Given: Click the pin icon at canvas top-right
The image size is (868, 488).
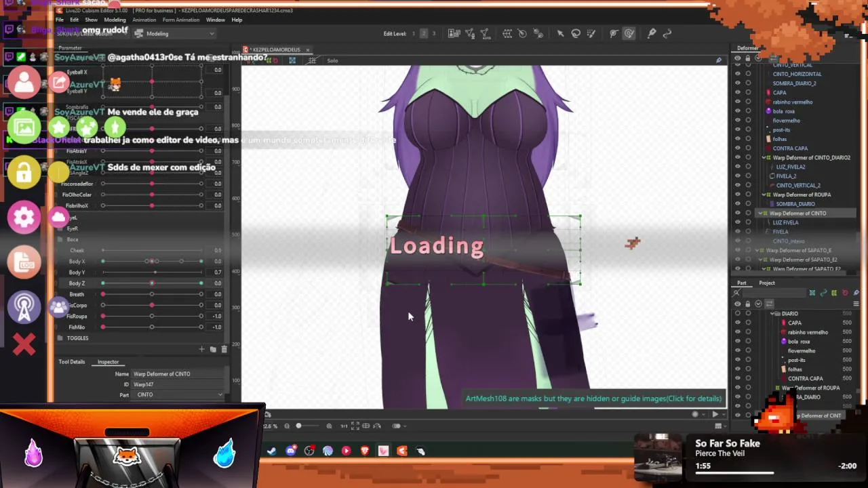Looking at the screenshot, I should tap(719, 60).
